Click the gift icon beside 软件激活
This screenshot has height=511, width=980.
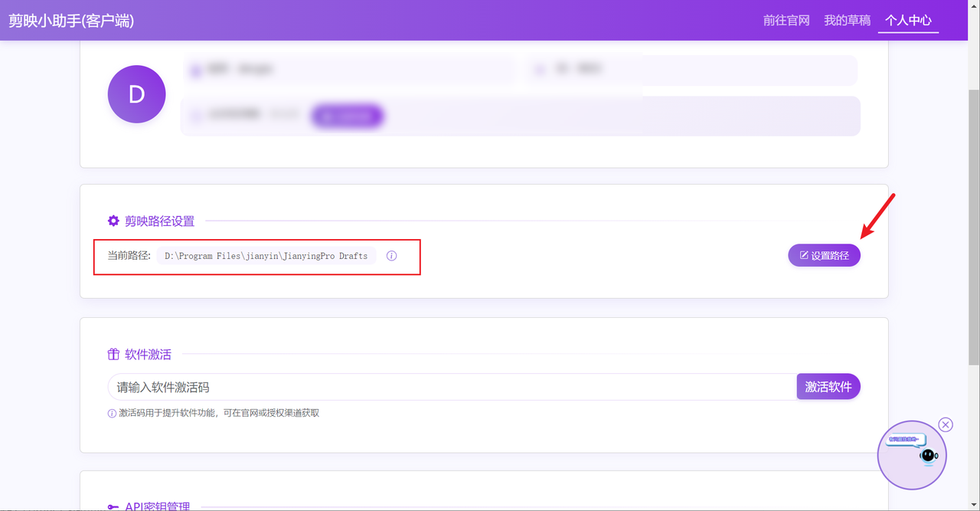113,354
